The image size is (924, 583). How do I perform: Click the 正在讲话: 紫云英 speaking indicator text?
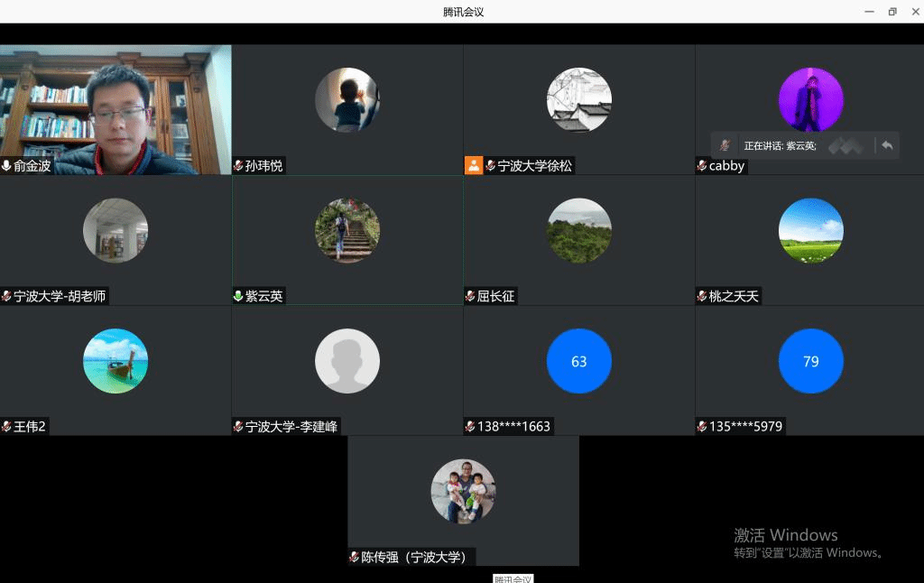[780, 145]
